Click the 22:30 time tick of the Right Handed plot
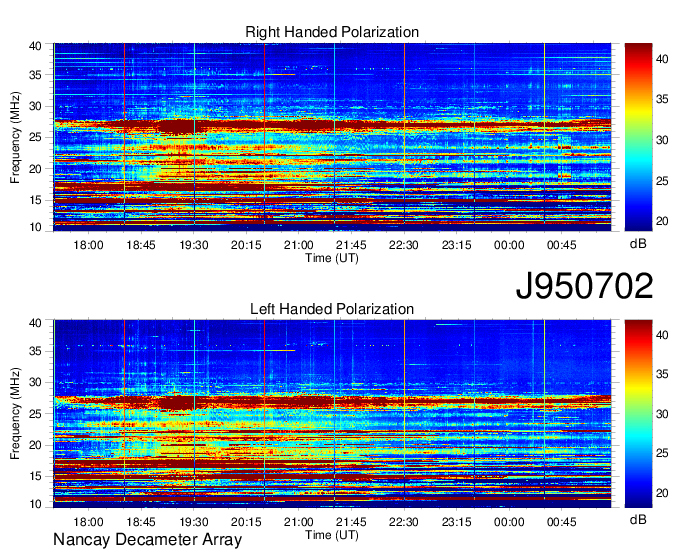Screen dimensions: 680x552 (x=404, y=245)
